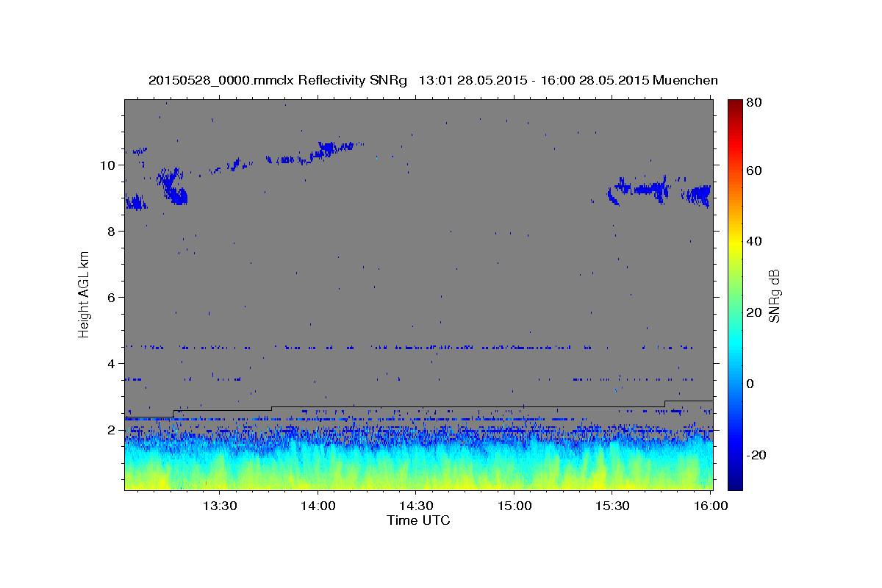Click the height tick label 2
The height and width of the screenshot is (588, 882).
pos(112,429)
